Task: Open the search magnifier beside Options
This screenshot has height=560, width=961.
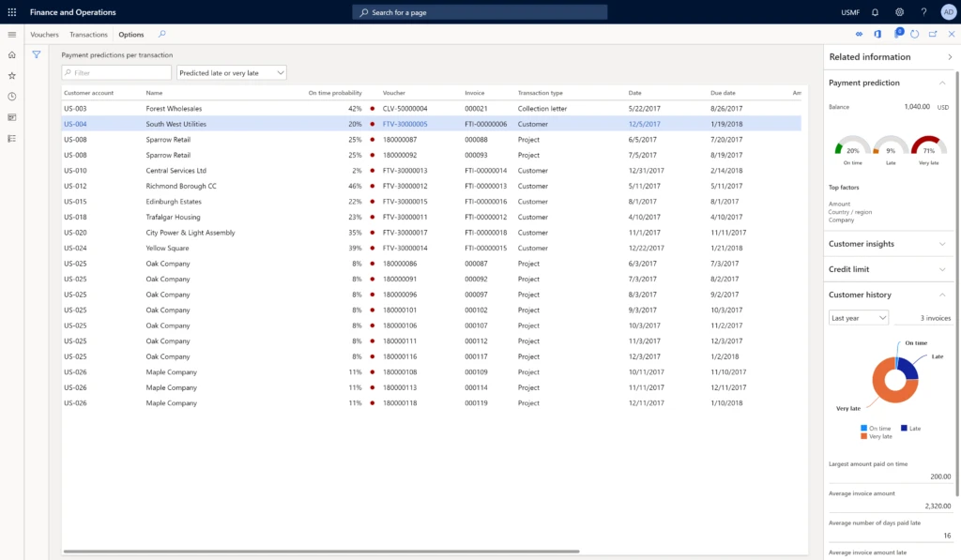Action: pos(160,34)
